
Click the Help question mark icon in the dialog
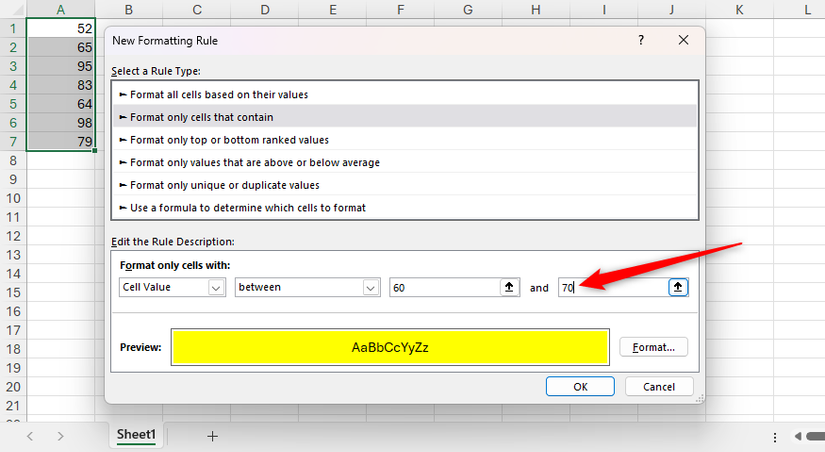pos(640,41)
